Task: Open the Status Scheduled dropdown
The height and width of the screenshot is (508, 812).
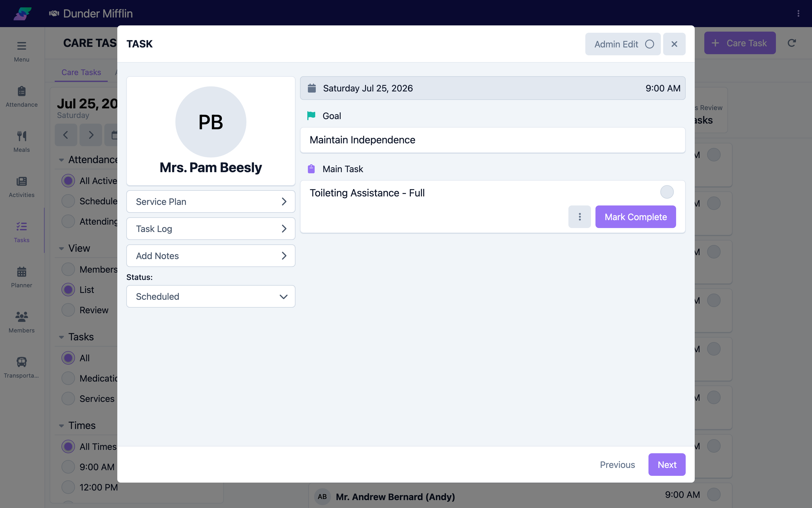Action: [x=211, y=296]
